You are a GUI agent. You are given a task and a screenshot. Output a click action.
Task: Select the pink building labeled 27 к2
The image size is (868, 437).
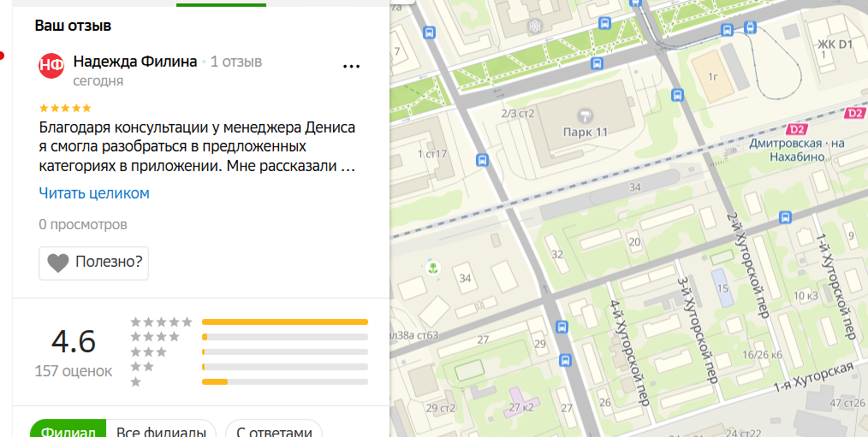coord(521,404)
